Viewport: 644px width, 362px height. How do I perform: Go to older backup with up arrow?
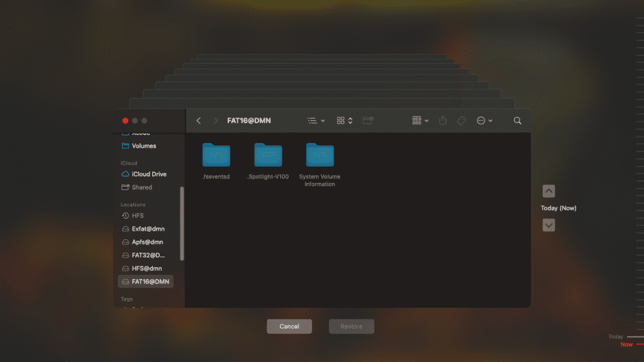coord(548,192)
